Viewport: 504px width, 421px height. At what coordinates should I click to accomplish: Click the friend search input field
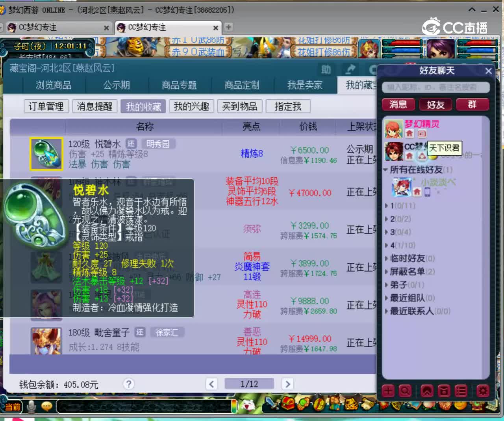point(436,87)
